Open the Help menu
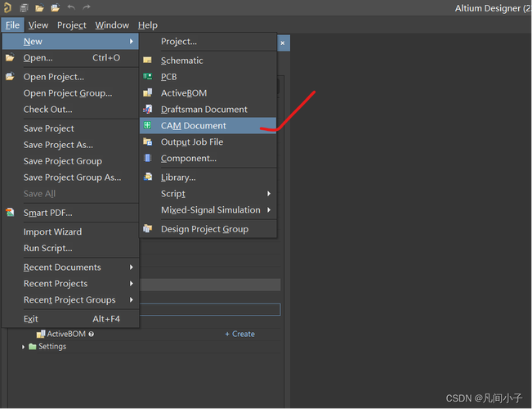This screenshot has height=409, width=532. [x=148, y=25]
